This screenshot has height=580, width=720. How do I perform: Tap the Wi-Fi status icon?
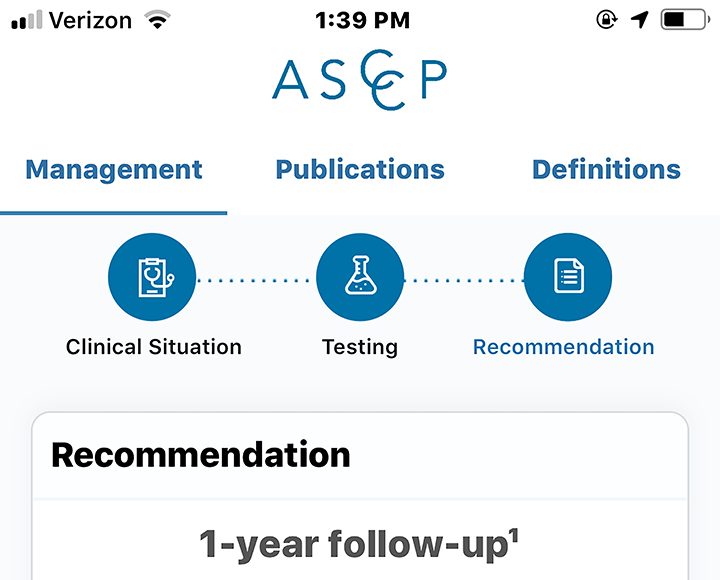[158, 20]
